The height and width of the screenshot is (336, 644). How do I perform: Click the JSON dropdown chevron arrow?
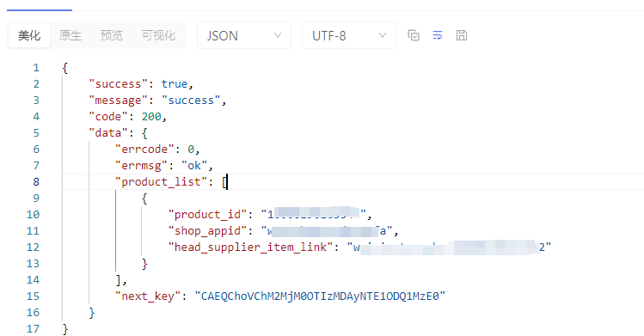point(278,36)
